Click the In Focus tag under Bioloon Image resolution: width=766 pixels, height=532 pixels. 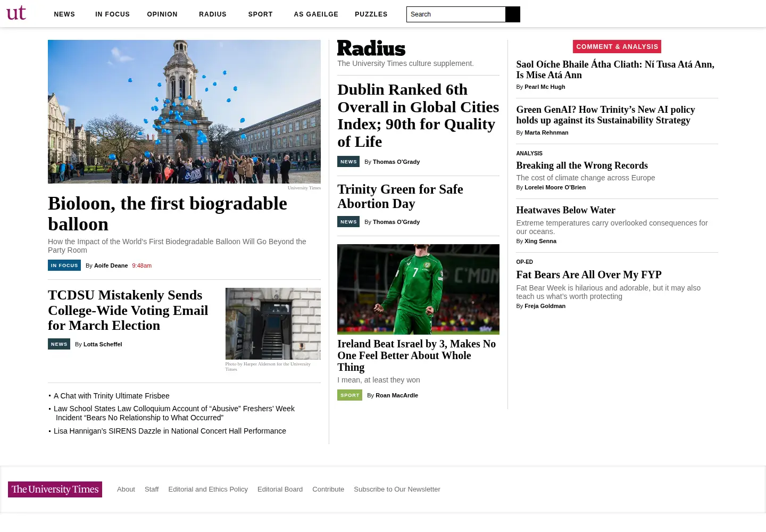click(x=64, y=265)
